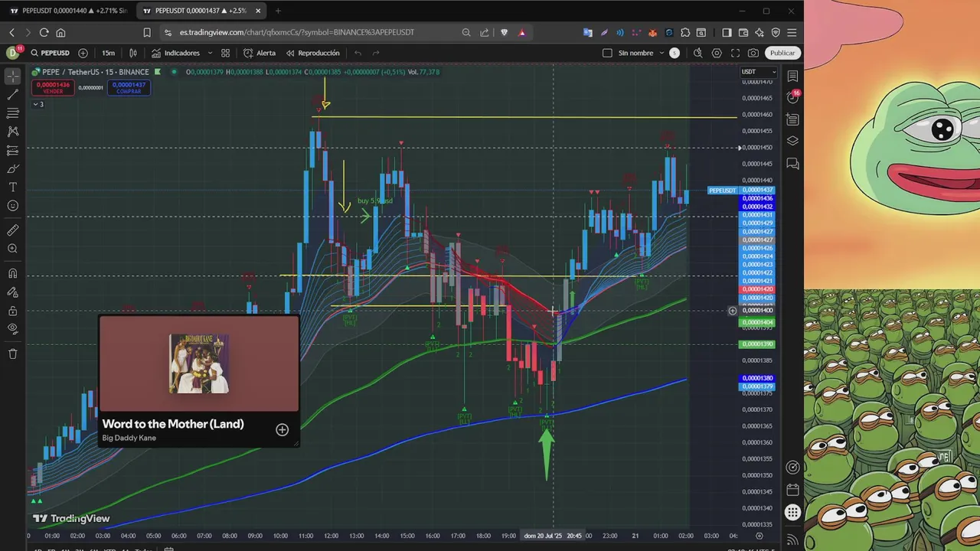Open the 15m timeframe selector

pos(109,53)
